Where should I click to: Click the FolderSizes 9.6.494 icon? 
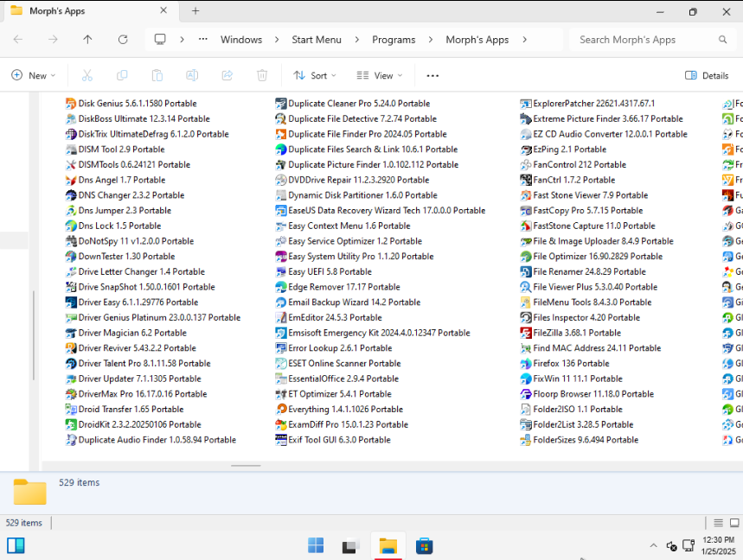[526, 440]
